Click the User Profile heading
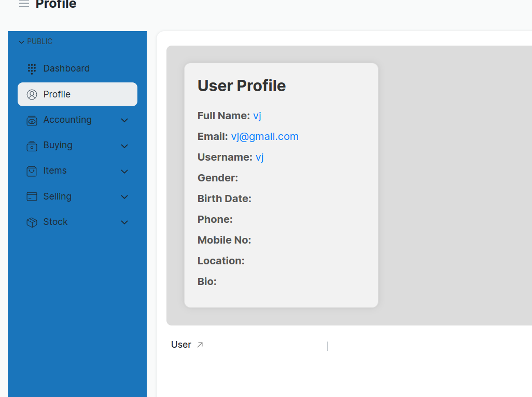 (242, 86)
